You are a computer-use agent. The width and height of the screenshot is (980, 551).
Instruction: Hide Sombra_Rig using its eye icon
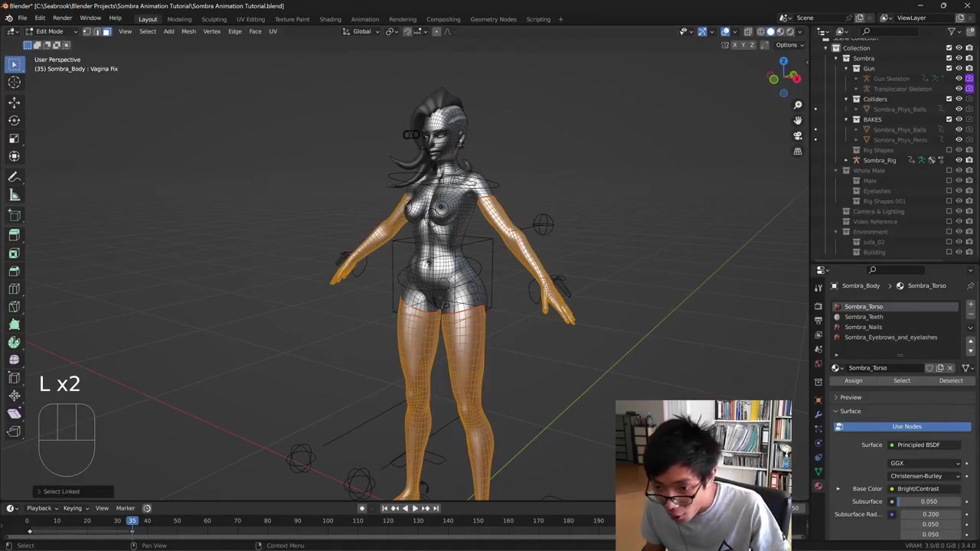pyautogui.click(x=959, y=160)
